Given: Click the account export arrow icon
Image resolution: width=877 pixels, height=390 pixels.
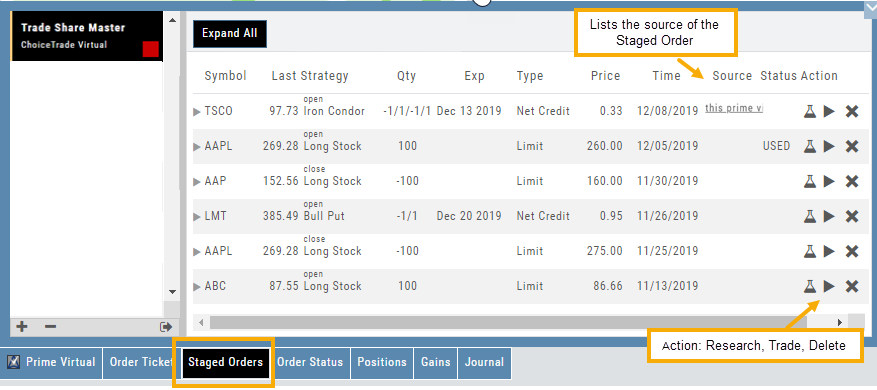Looking at the screenshot, I should [166, 327].
